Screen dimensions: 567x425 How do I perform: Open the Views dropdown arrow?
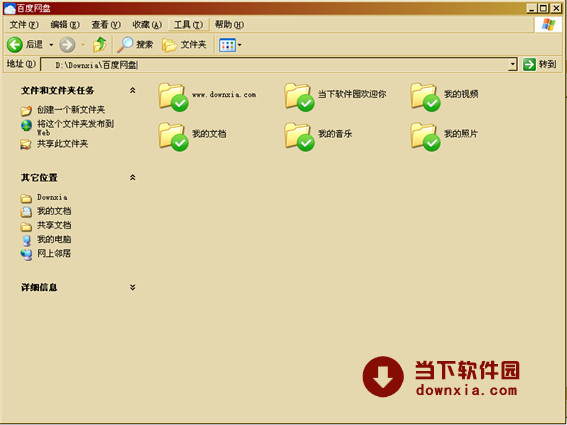(x=239, y=45)
